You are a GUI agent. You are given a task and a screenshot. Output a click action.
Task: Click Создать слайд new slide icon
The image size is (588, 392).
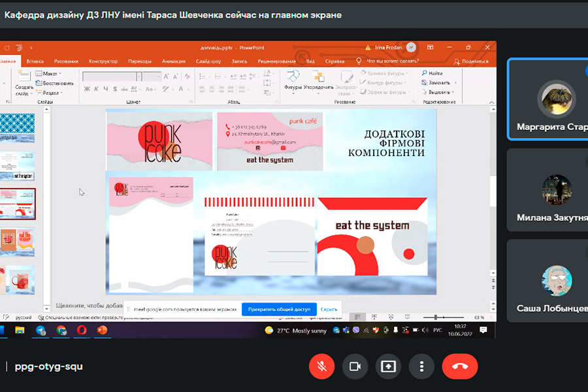coord(24,81)
